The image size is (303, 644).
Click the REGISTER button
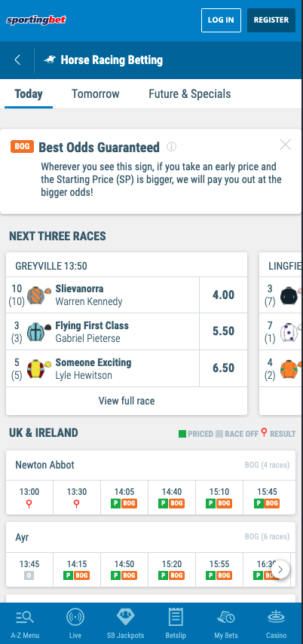[271, 20]
